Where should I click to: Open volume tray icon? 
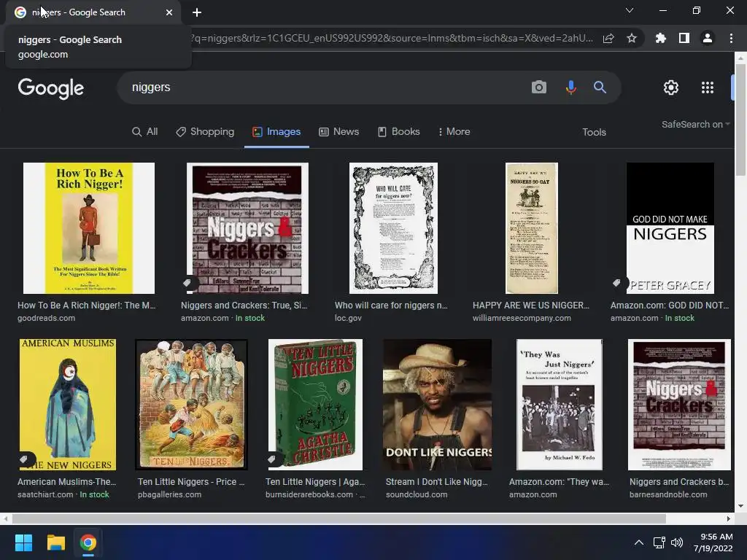[676, 542]
